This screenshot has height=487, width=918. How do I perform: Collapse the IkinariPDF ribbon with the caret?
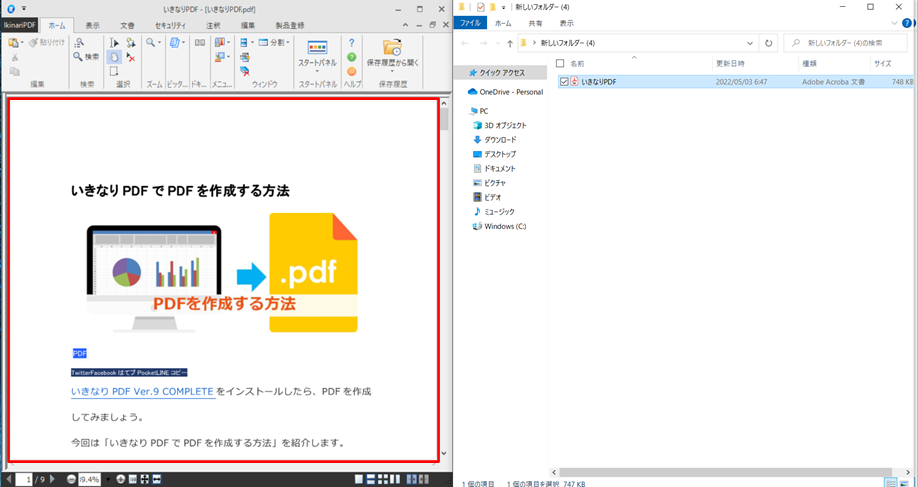click(x=406, y=25)
